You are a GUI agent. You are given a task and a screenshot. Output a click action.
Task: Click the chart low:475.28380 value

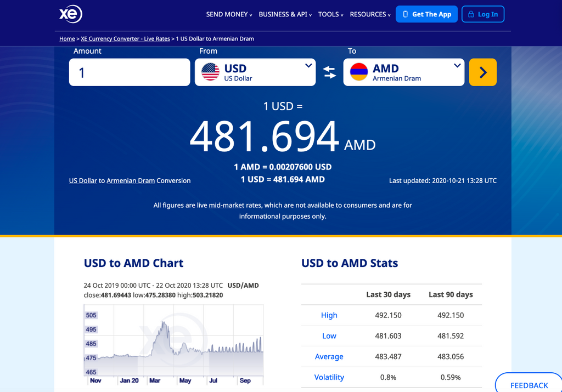tap(154, 296)
